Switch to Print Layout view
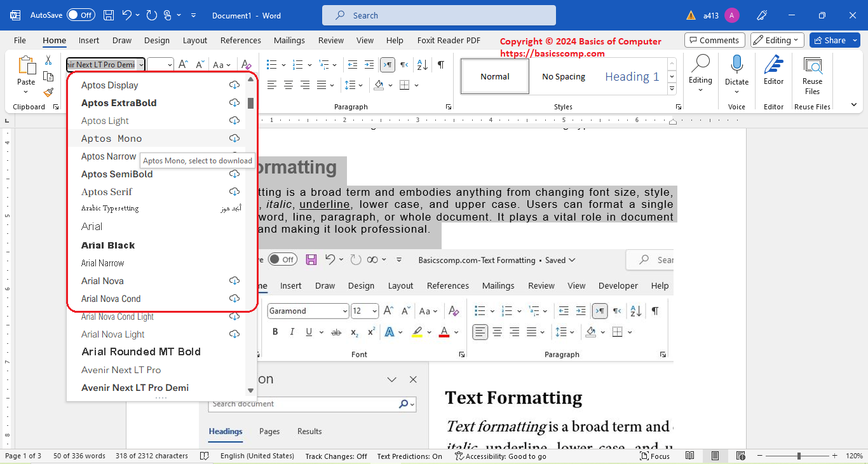Image resolution: width=868 pixels, height=464 pixels. click(x=715, y=456)
